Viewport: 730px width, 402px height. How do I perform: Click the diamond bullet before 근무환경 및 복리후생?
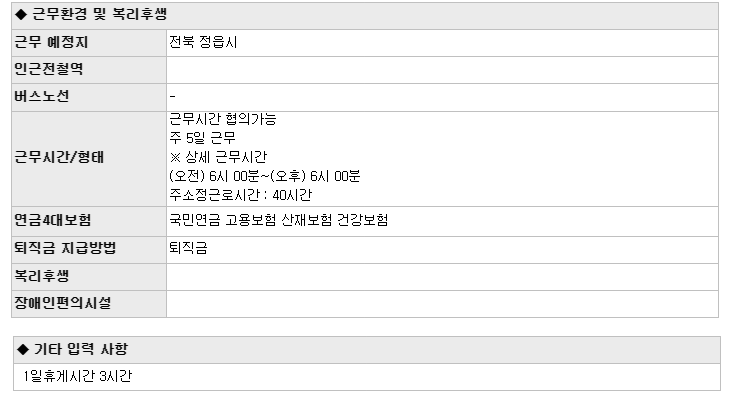(x=21, y=14)
